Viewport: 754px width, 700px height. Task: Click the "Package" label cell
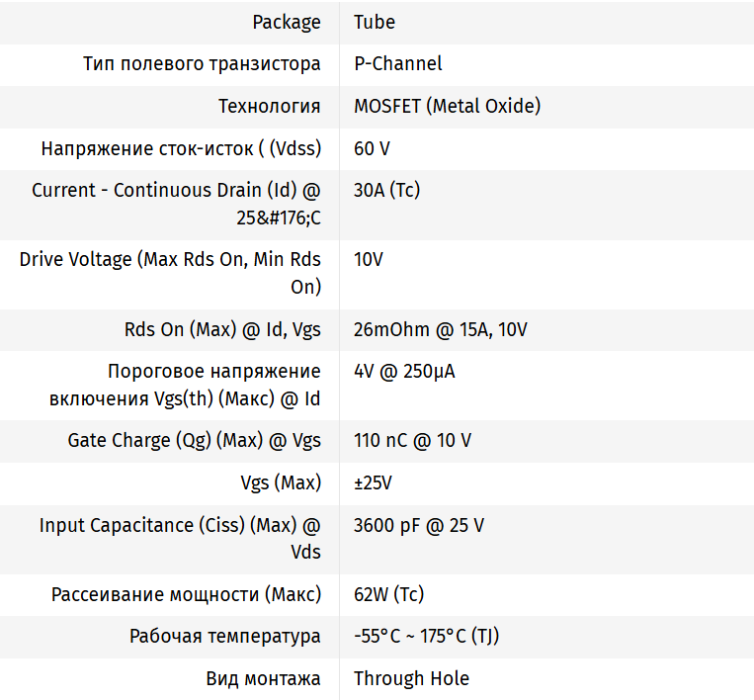tap(287, 22)
